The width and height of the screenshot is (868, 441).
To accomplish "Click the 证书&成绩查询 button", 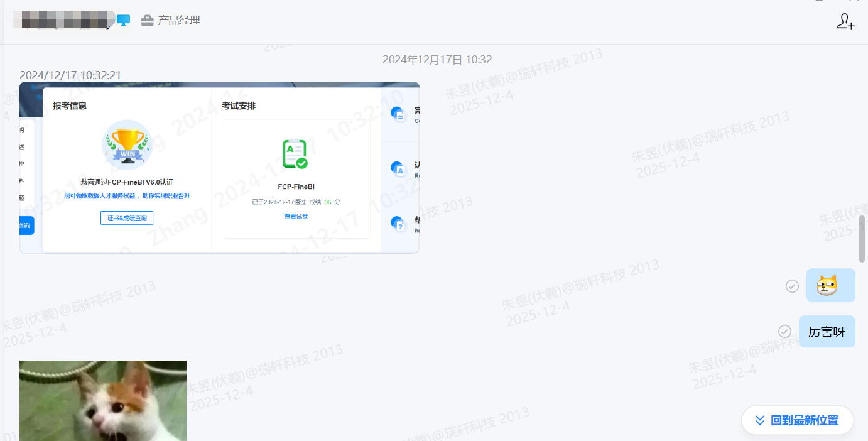I will pos(127,218).
